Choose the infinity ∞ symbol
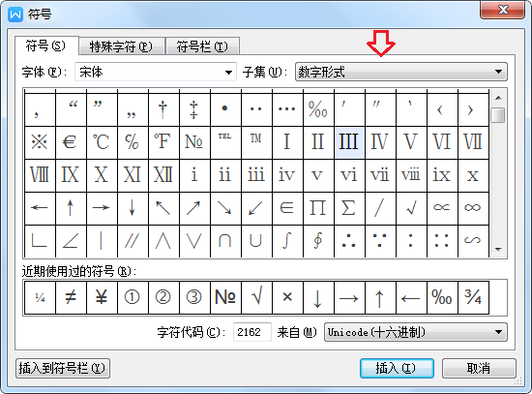532x394 pixels. [473, 207]
